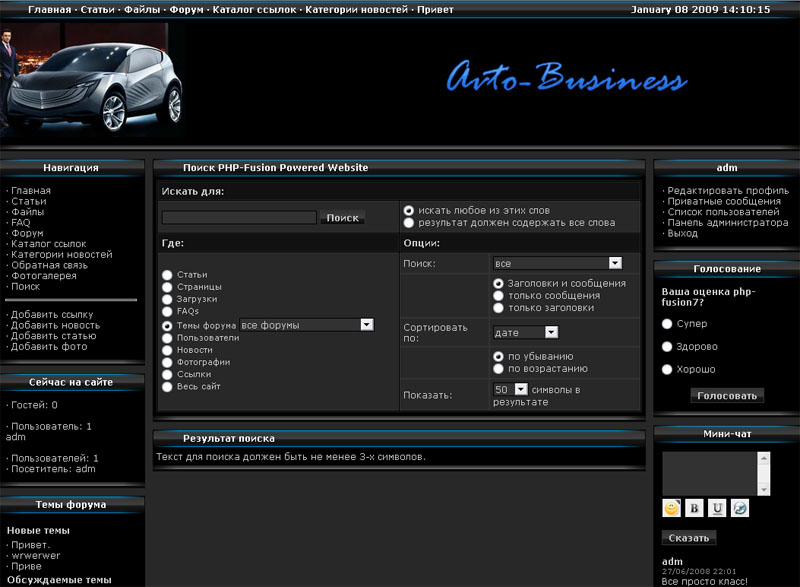Select the Темы форума search area radio
The height and width of the screenshot is (587, 800).
167,325
